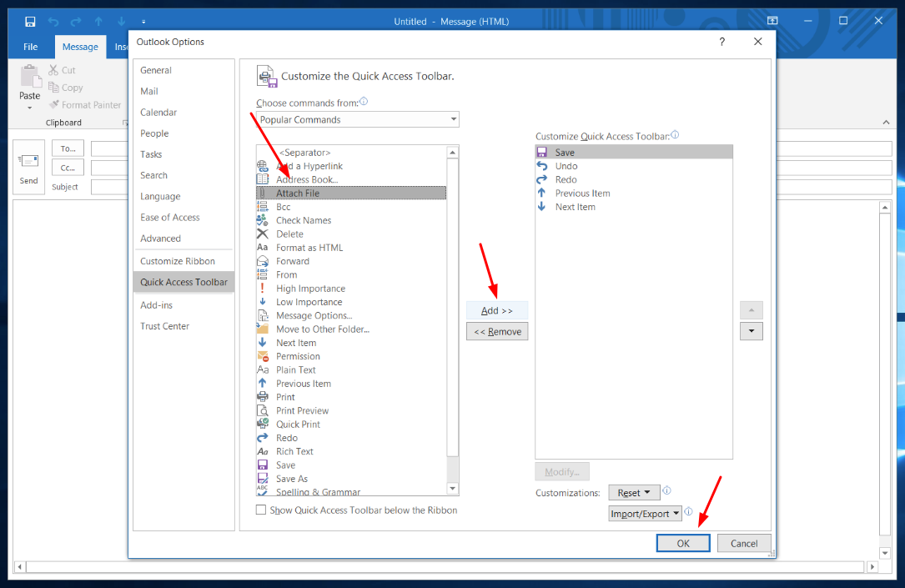Select Print Preview command icon
Viewport: 905px width, 588px height.
pos(263,410)
